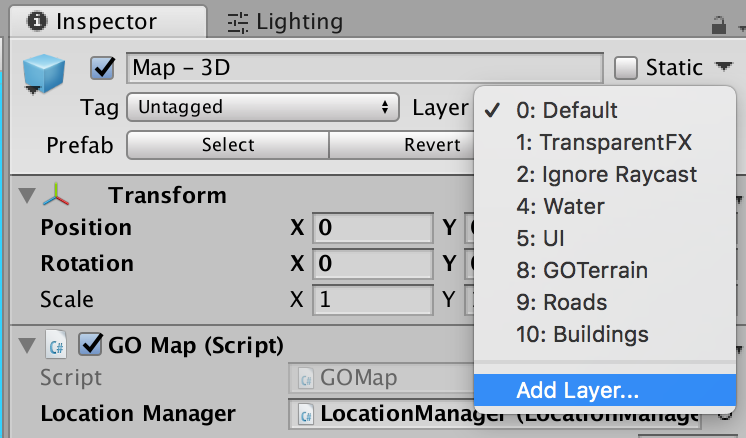The image size is (746, 438).
Task: Open the Untagged tag dropdown
Action: click(x=263, y=107)
